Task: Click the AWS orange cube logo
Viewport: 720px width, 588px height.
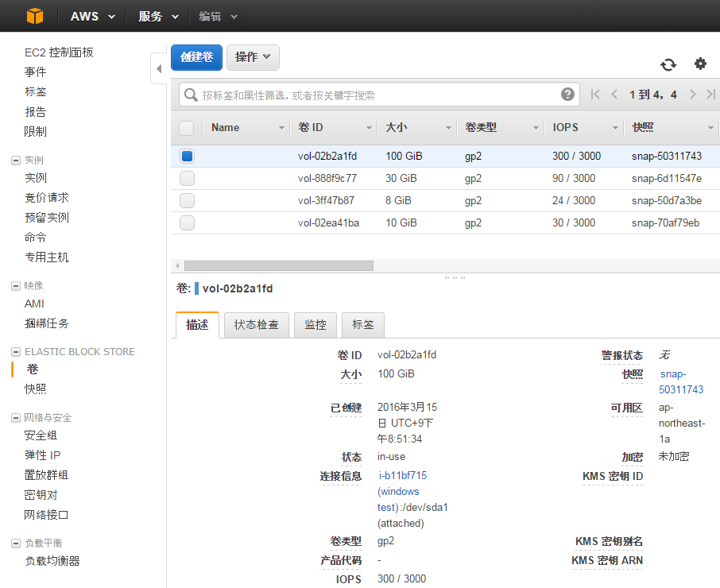Action: click(x=35, y=16)
